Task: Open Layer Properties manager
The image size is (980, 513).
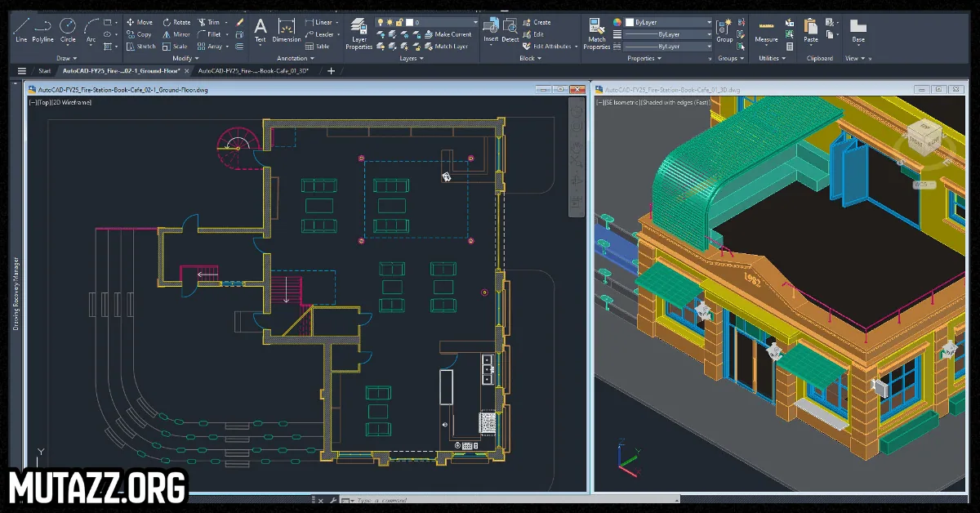Action: pos(359,31)
